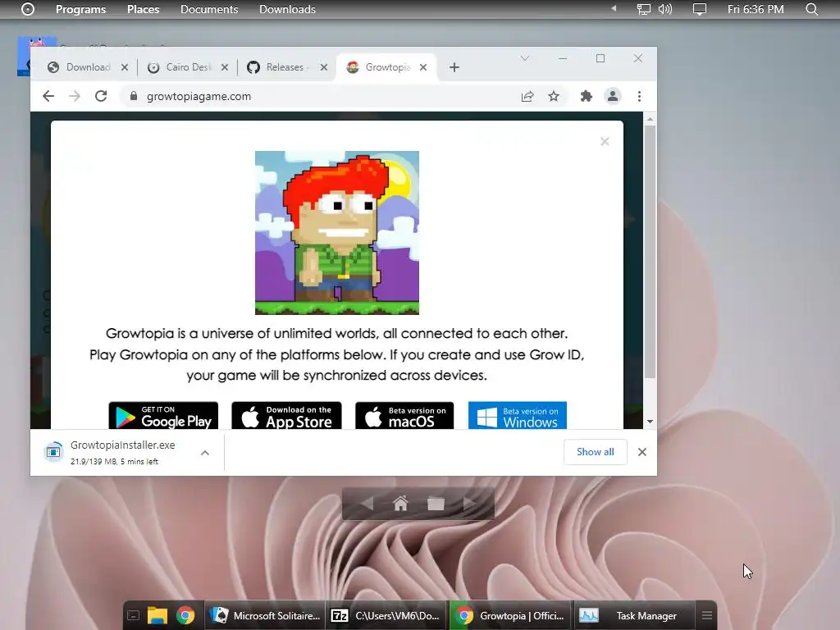Switch to Task Manager taskbar item

(x=635, y=616)
